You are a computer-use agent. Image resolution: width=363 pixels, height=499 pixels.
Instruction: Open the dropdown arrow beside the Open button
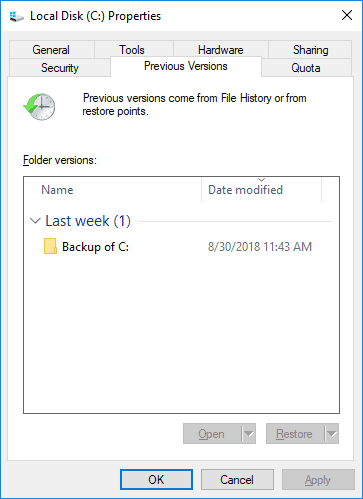point(248,434)
